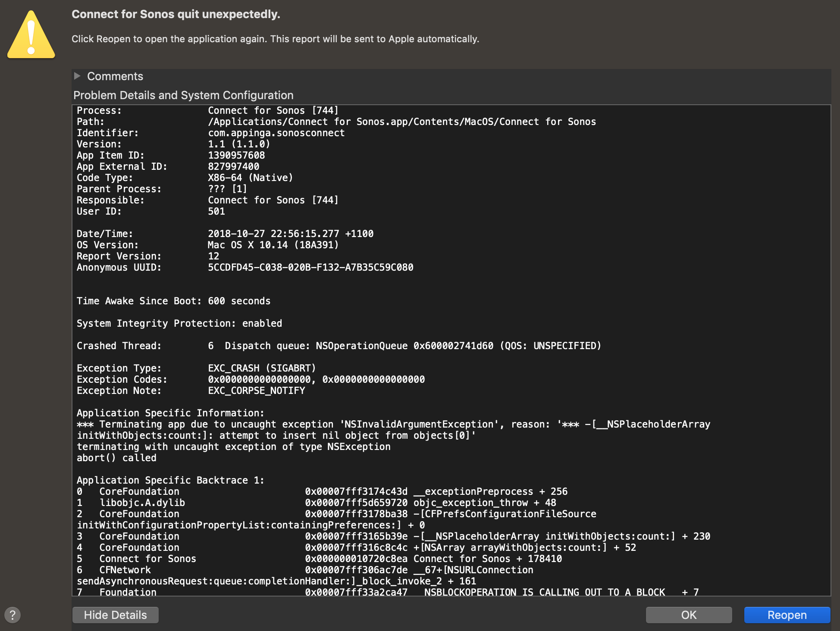Click the 'abort() called' line
This screenshot has height=631, width=840.
[116, 458]
